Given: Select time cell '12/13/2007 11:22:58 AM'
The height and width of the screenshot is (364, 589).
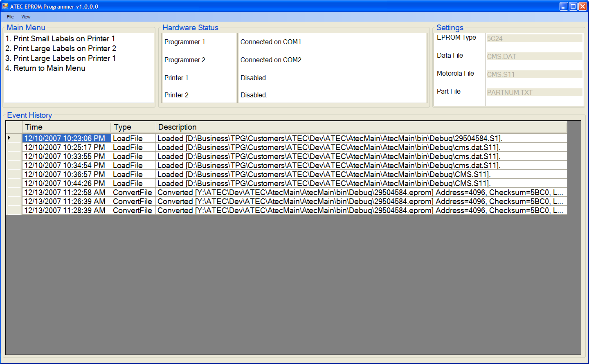Looking at the screenshot, I should click(x=66, y=192).
